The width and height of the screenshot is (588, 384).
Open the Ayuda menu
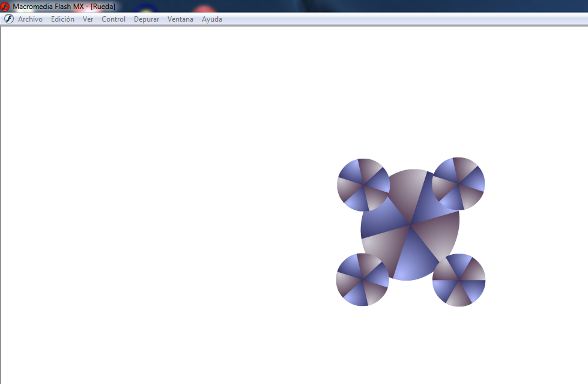pos(211,19)
